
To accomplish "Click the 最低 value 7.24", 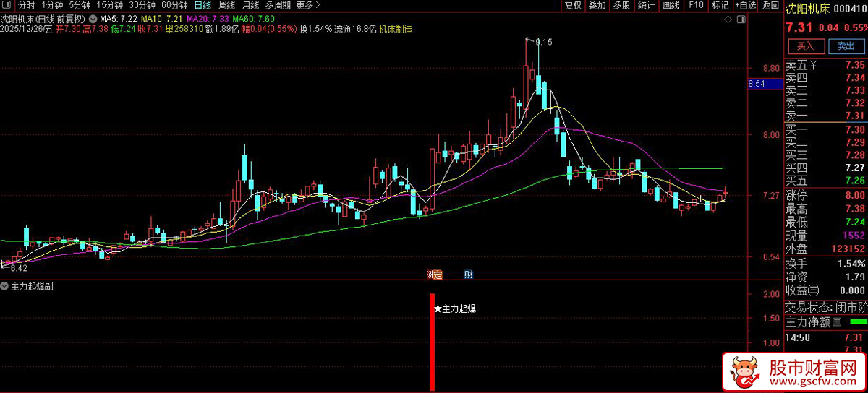I will coord(854,222).
